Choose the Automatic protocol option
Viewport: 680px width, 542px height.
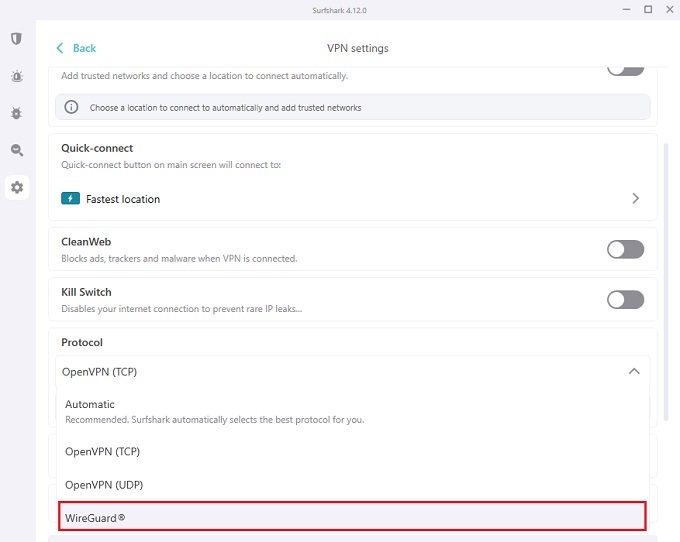pos(352,411)
